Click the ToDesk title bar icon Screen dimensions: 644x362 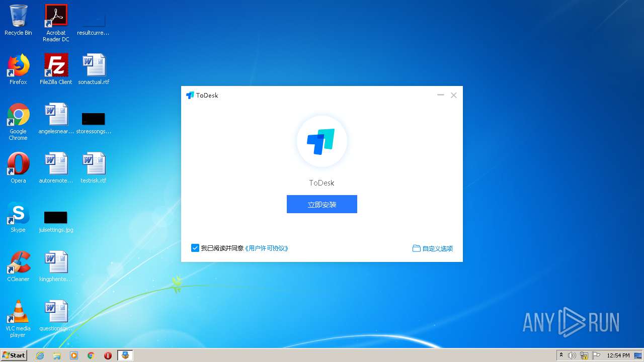point(190,95)
